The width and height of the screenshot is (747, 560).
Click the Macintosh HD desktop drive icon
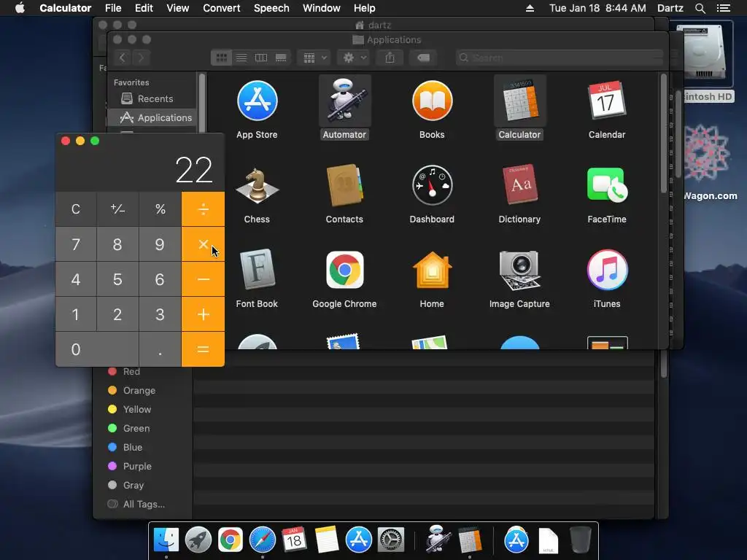click(x=701, y=52)
